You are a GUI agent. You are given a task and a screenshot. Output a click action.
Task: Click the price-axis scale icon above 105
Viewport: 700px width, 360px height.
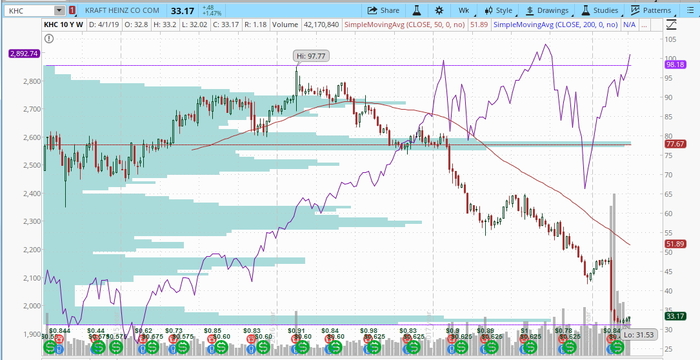[671, 25]
